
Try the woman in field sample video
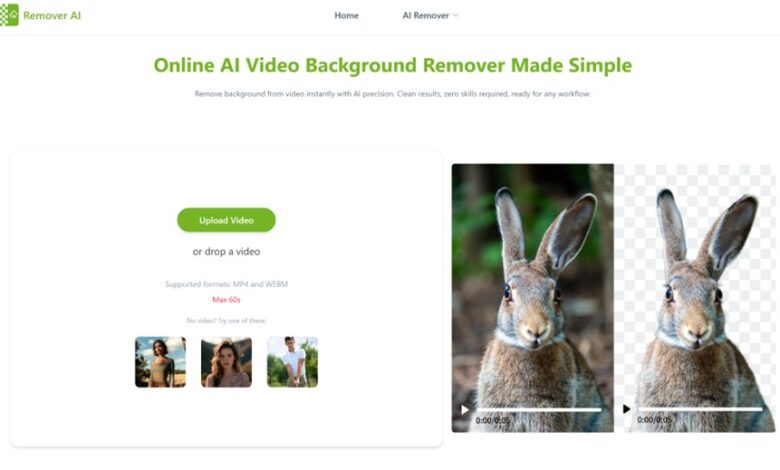click(x=160, y=362)
